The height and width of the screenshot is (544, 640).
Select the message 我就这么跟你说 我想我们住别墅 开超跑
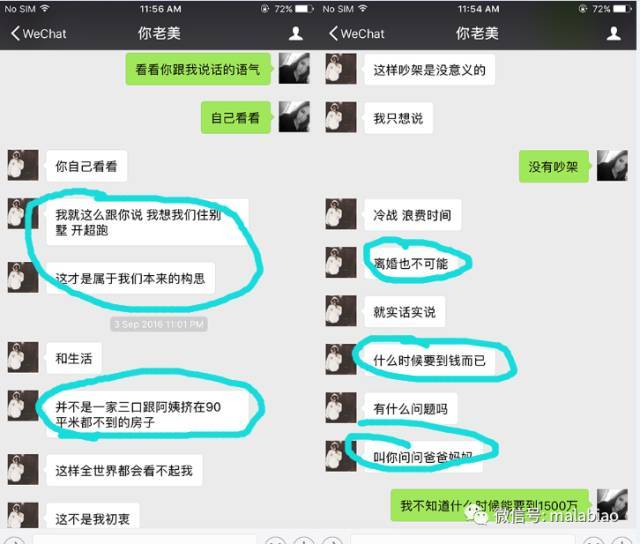[147, 222]
